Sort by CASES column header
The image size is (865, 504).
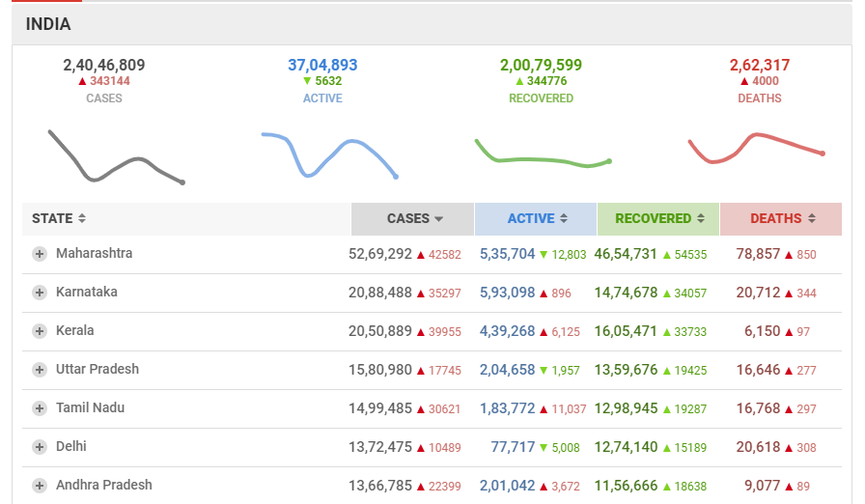(x=412, y=219)
